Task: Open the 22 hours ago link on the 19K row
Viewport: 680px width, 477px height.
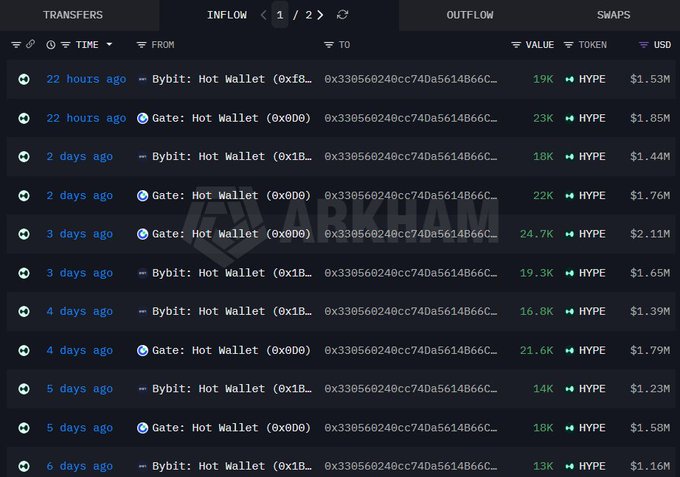Action: [x=86, y=79]
